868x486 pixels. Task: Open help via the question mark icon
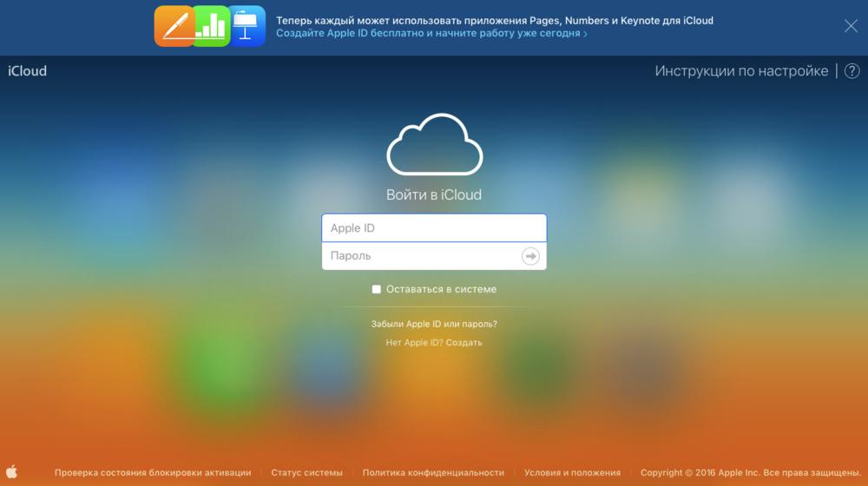[852, 71]
